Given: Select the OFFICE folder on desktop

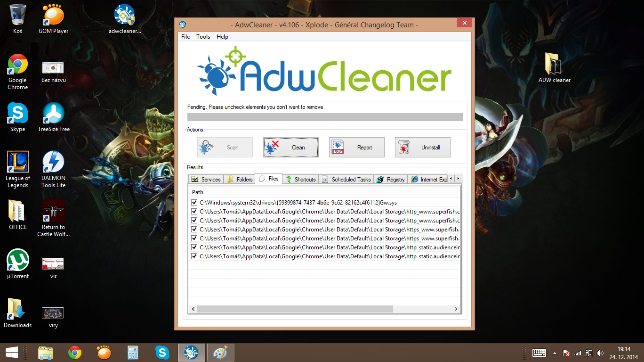Looking at the screenshot, I should (18, 215).
